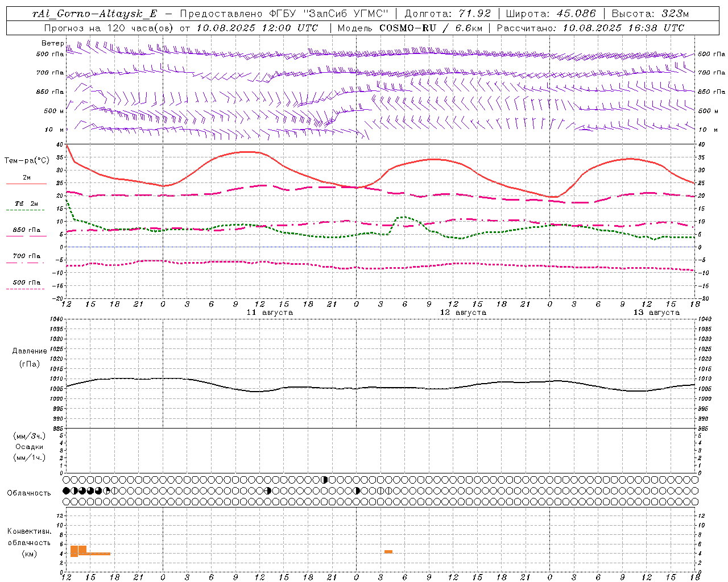
Task: Click the 700 гПа temperature legend line sample
Action: click(25, 263)
